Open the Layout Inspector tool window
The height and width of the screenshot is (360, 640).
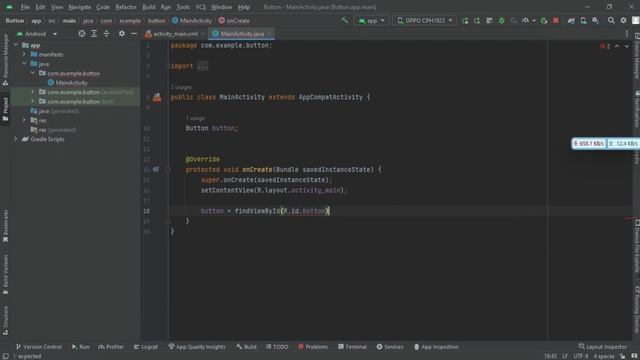pos(603,347)
